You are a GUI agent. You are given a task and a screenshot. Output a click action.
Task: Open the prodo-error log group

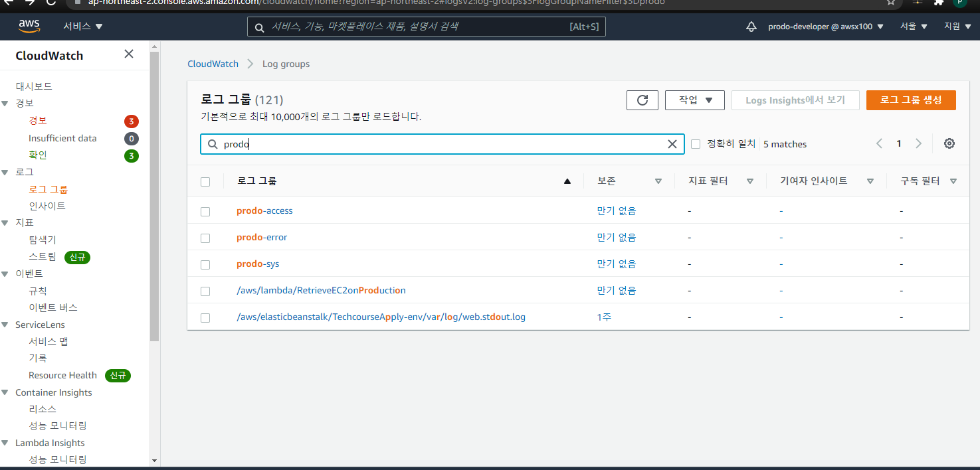click(x=262, y=238)
